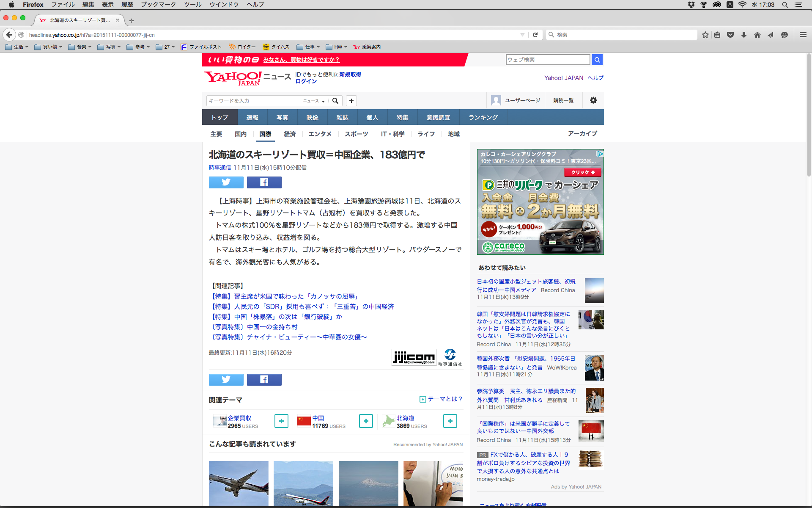Click the top Facebook share button
The width and height of the screenshot is (812, 508).
coord(264,182)
